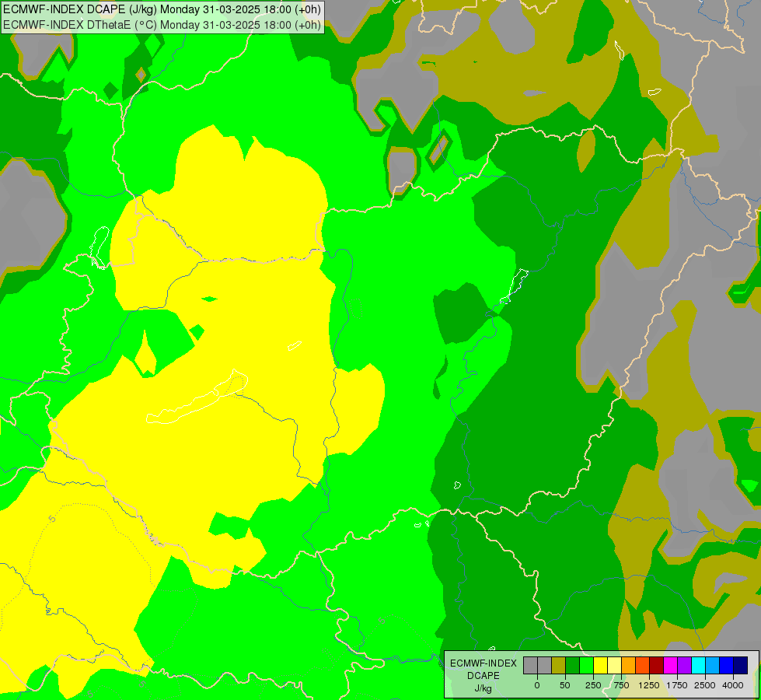The width and height of the screenshot is (761, 700).
Task: Pick the purple legend swatch after 1750
Action: click(685, 666)
